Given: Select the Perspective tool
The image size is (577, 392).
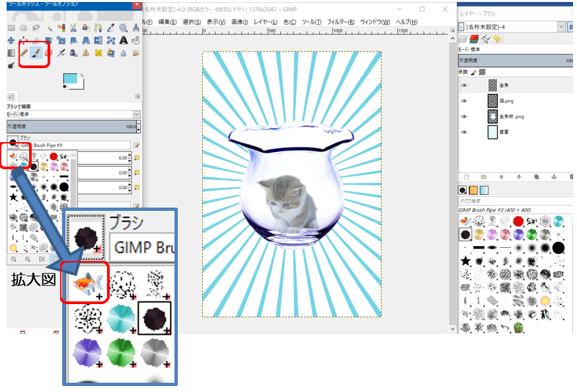Looking at the screenshot, I should click(86, 40).
